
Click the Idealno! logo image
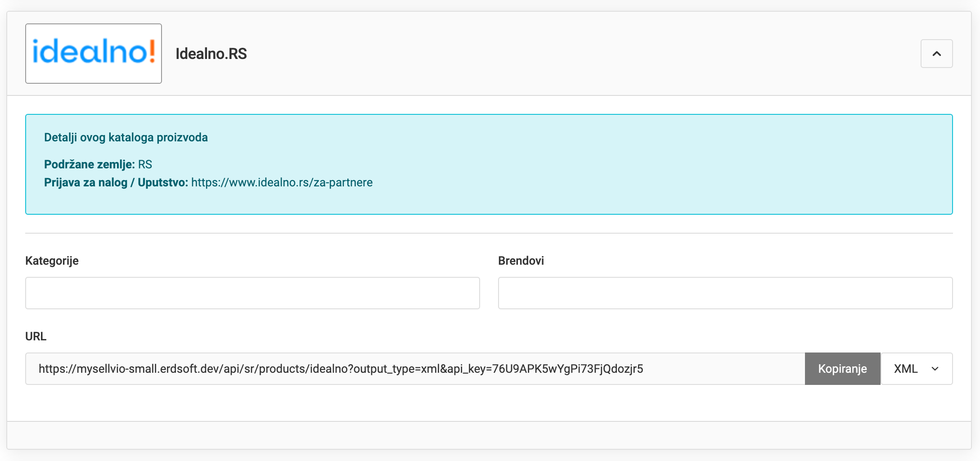pos(93,54)
